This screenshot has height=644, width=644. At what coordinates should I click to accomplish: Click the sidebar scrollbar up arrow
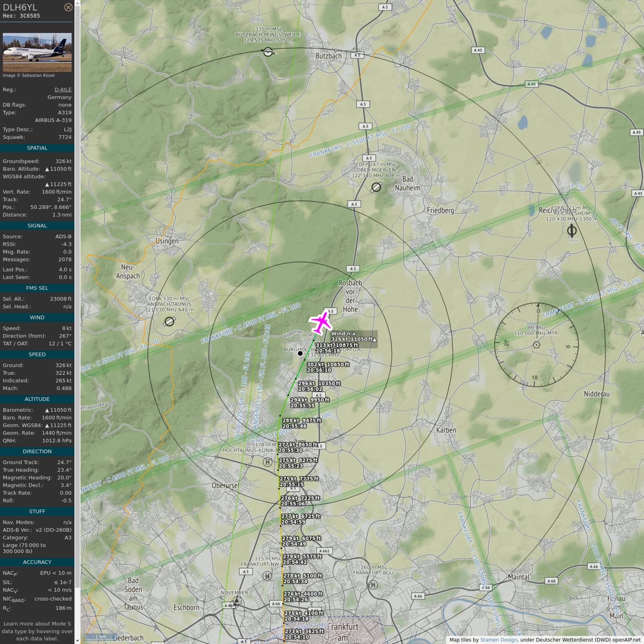click(77, 3)
